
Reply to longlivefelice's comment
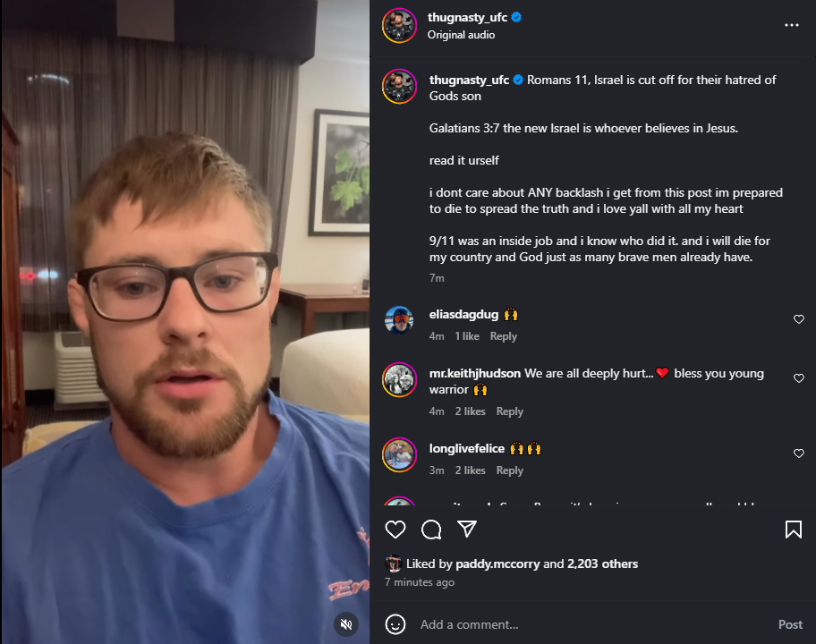tap(509, 470)
